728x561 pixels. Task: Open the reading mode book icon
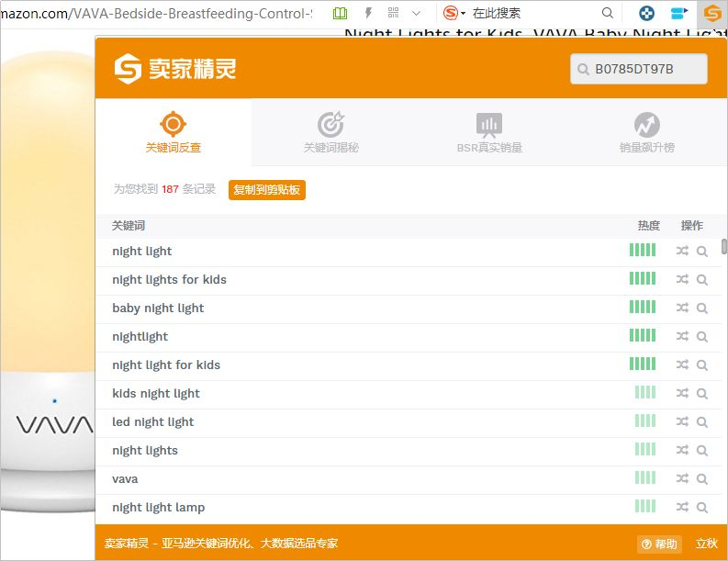click(340, 13)
